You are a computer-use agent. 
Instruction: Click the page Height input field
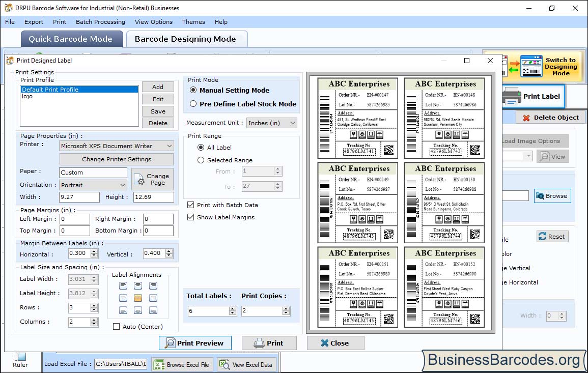(x=154, y=197)
